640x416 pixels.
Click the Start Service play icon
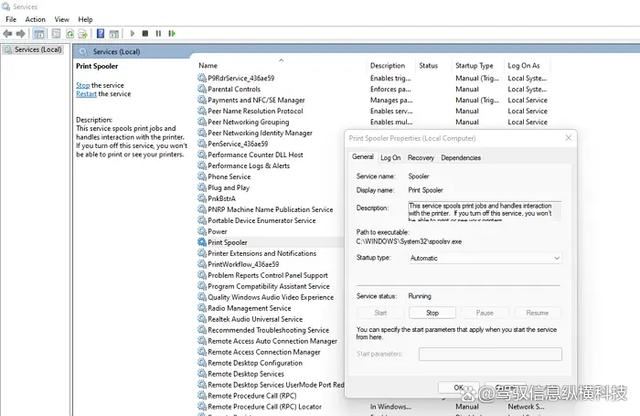pyautogui.click(x=132, y=33)
